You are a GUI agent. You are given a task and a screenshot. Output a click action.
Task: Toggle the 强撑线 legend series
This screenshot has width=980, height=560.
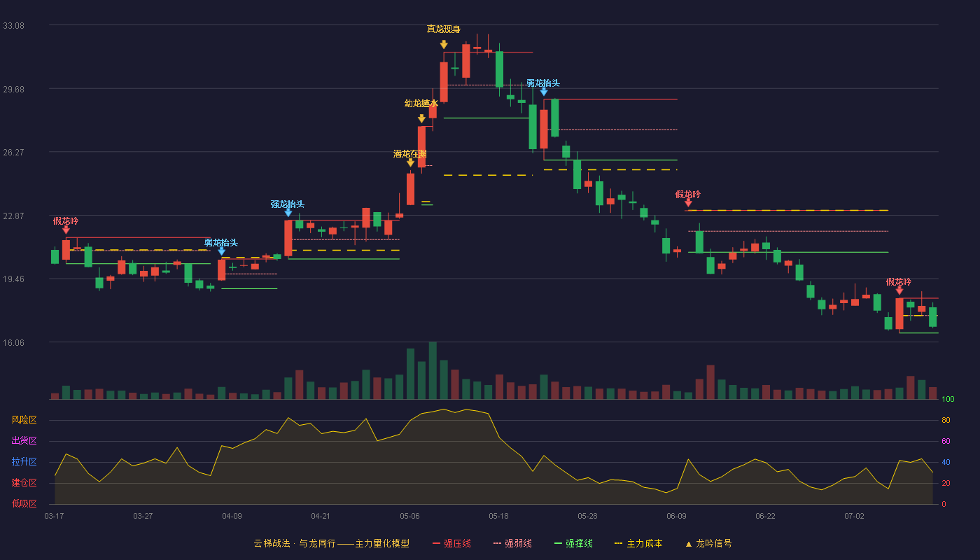click(573, 543)
